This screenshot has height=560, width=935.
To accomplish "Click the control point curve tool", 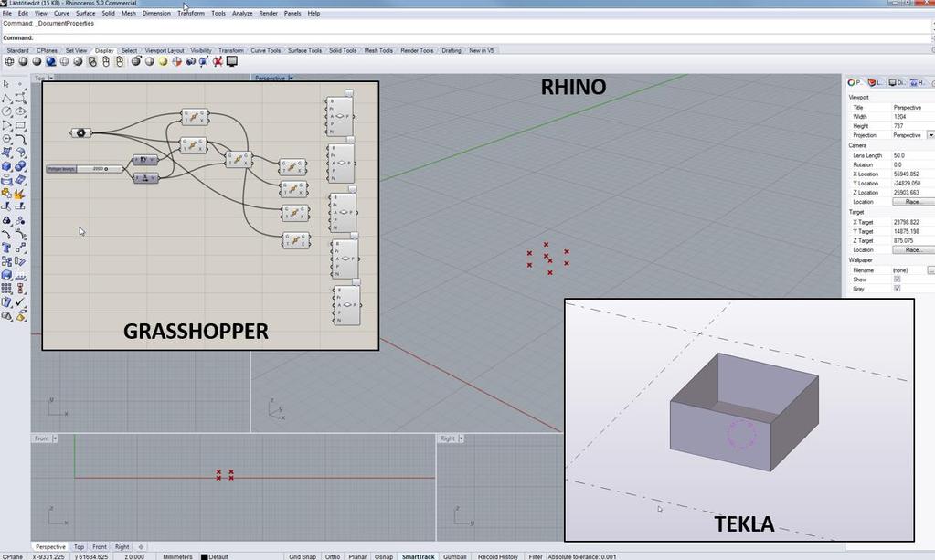I will tap(20, 98).
